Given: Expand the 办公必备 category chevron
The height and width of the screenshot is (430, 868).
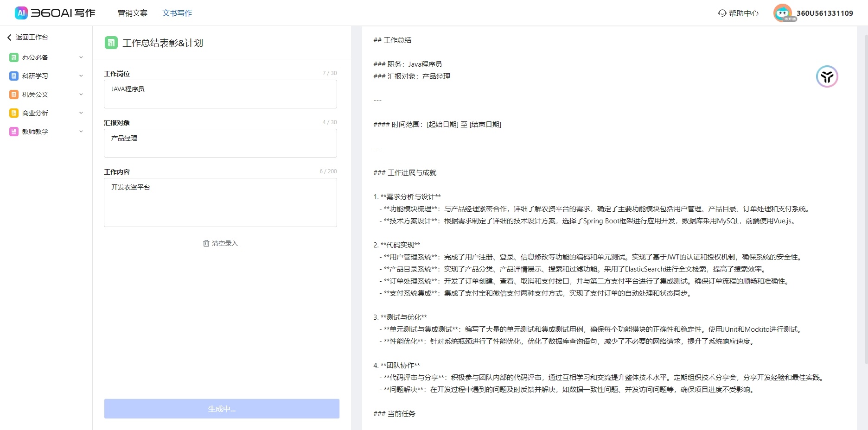Looking at the screenshot, I should click(x=81, y=57).
